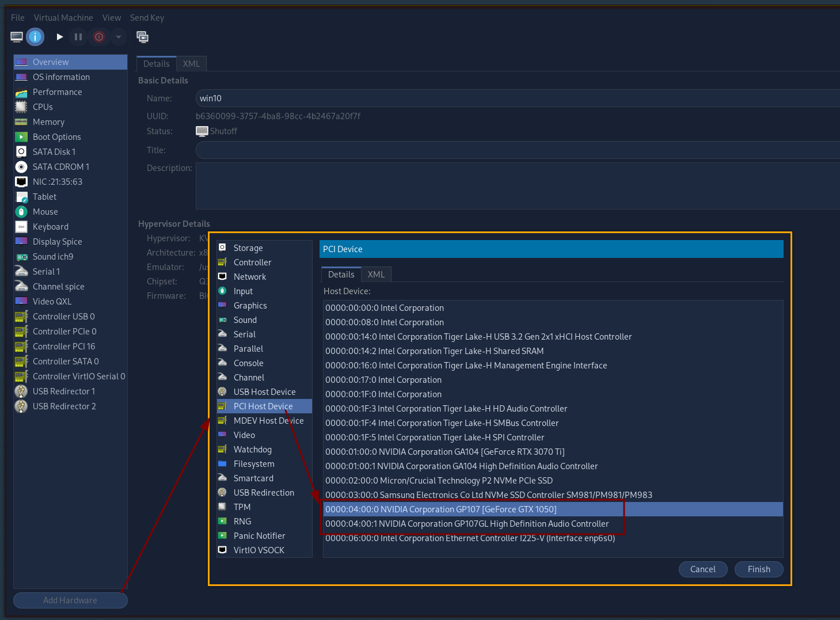The width and height of the screenshot is (840, 620).
Task: Click the Keyboard device icon
Action: 21,227
